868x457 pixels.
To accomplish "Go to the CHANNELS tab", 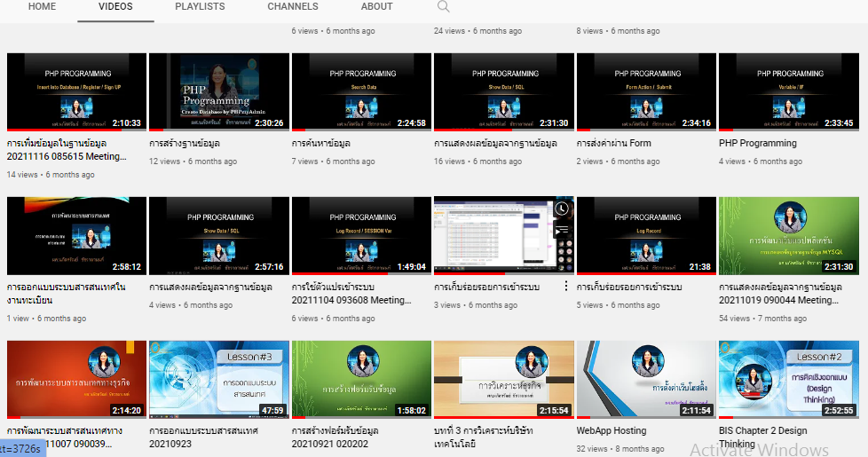I will [293, 7].
